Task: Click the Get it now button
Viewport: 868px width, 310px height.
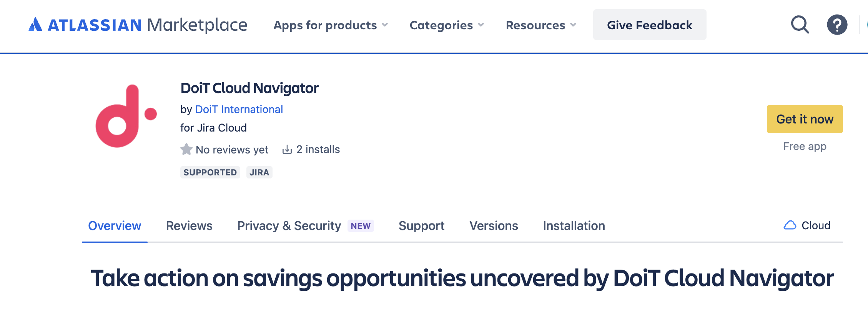Action: coord(805,119)
